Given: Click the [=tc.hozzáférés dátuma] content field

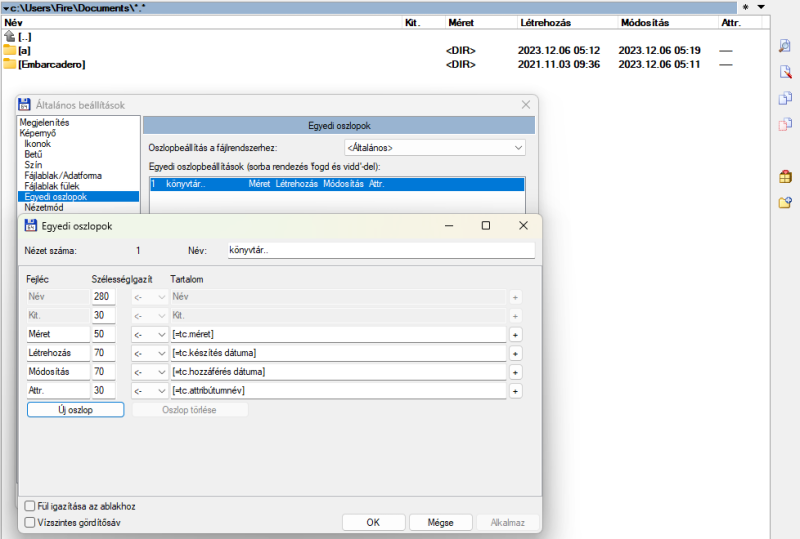Looking at the screenshot, I should pyautogui.click(x=338, y=372).
